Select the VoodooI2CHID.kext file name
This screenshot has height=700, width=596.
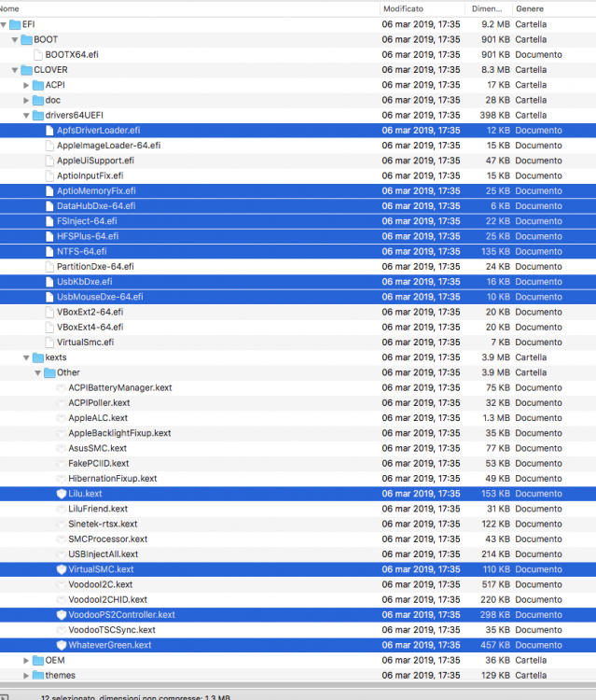[x=108, y=600]
